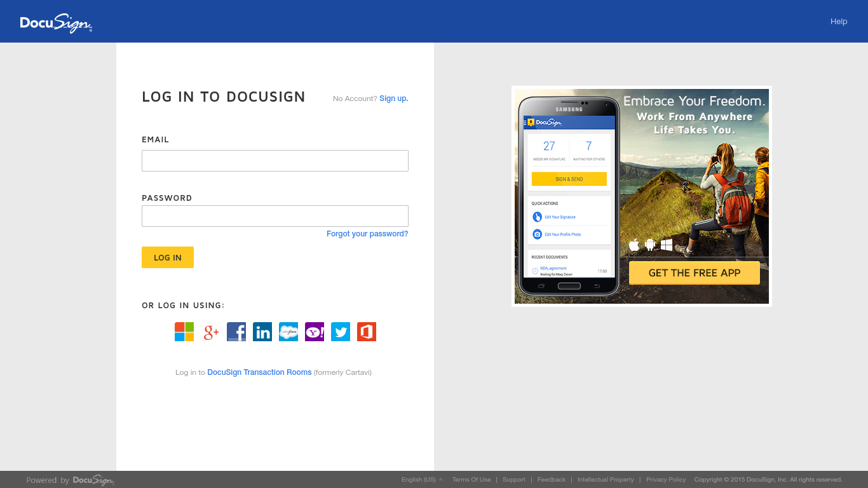Click the copyright 2015 DocuSign text
Viewport: 868px width, 488px height.
pyautogui.click(x=768, y=480)
